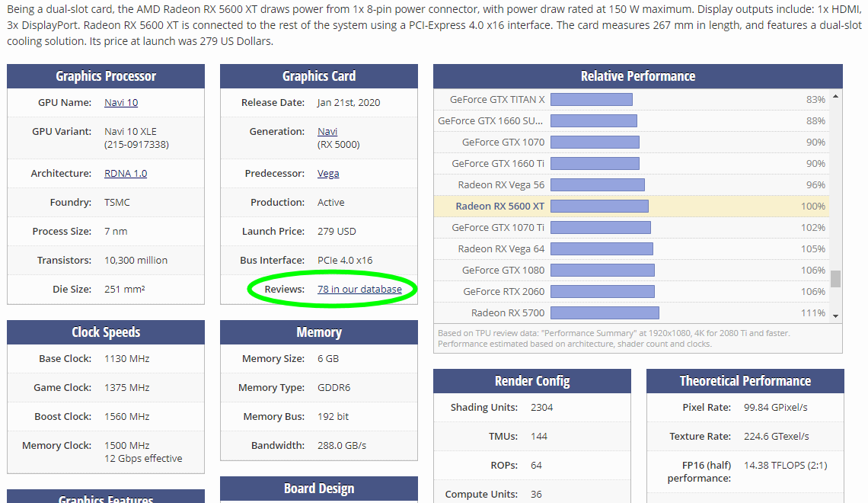This screenshot has height=503, width=868.
Task: Click the '224.6 GTexel/s' texture rate value
Action: [x=776, y=437]
